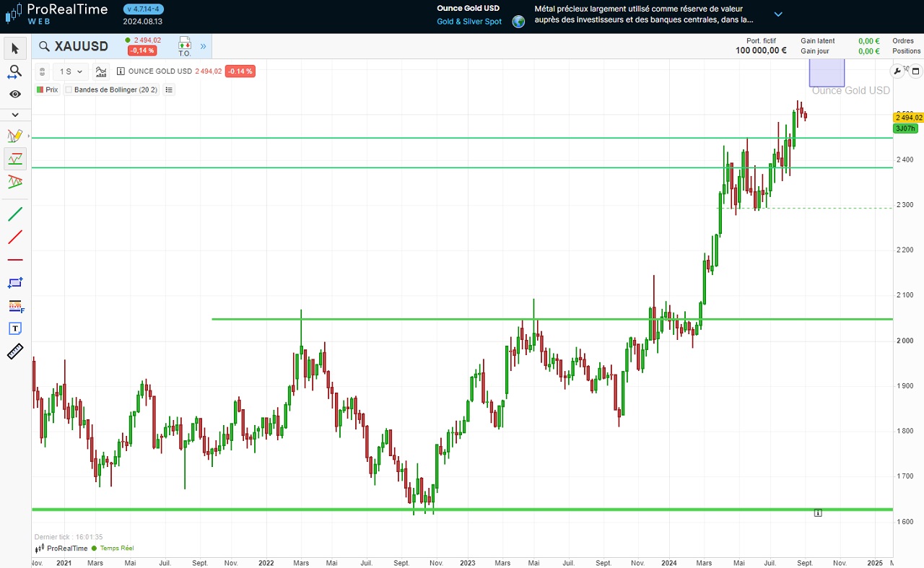Click the ProRealTime Web logo
Image resolution: width=924 pixels, height=568 pixels.
[56, 14]
